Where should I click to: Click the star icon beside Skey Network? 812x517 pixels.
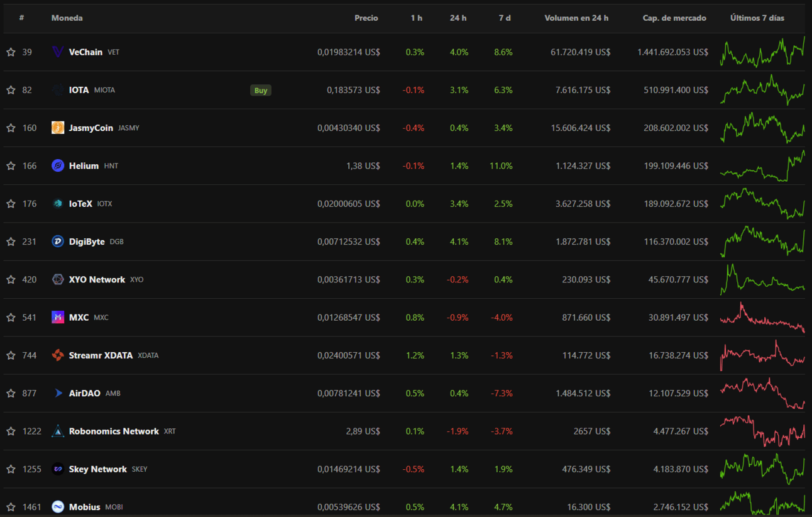click(11, 469)
